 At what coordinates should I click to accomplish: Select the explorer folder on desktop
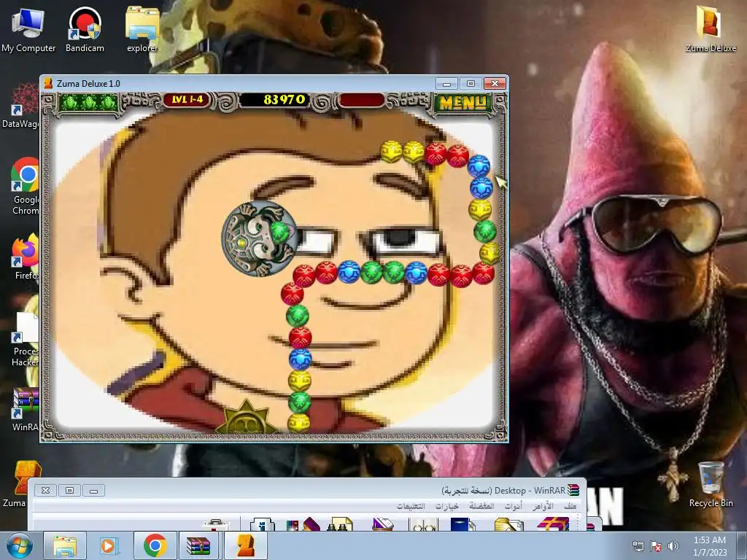142,30
